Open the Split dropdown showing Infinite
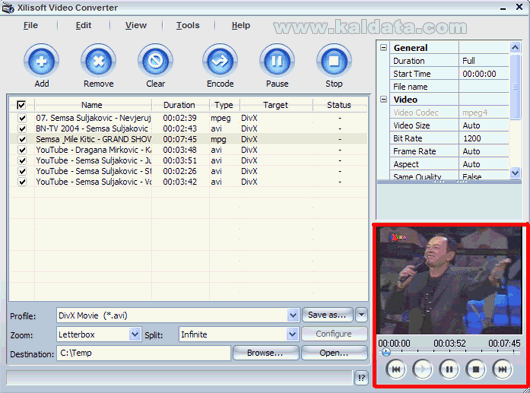 tap(293, 335)
